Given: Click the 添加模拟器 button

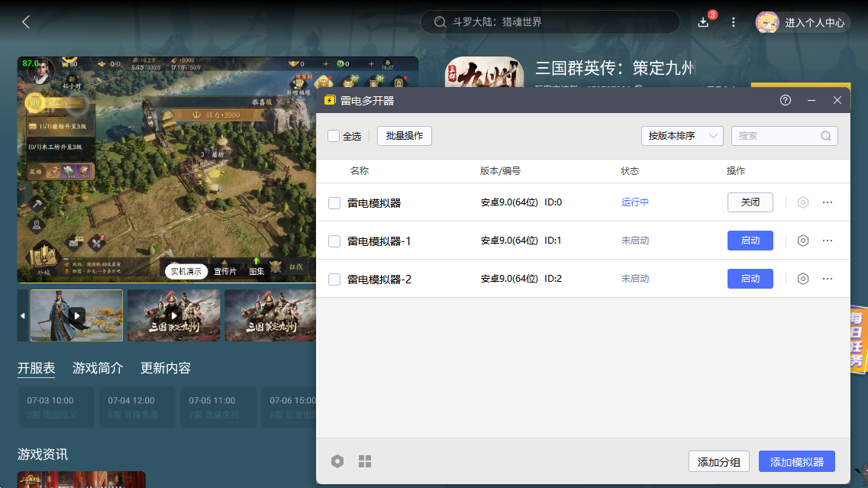Looking at the screenshot, I should click(796, 462).
